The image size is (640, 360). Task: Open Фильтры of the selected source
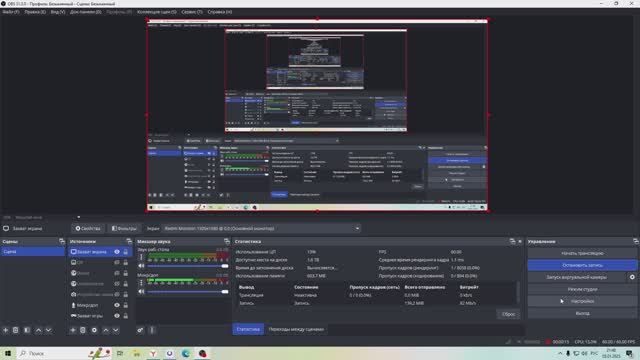(x=124, y=228)
